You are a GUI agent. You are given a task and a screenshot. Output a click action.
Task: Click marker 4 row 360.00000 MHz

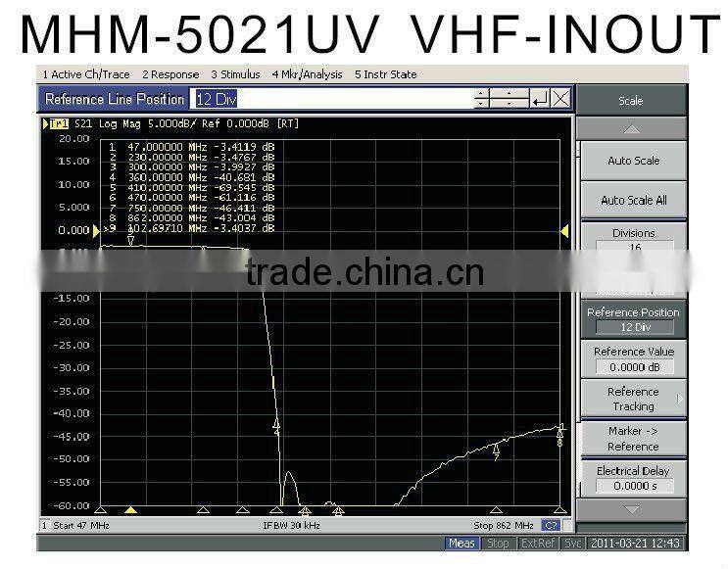point(191,177)
